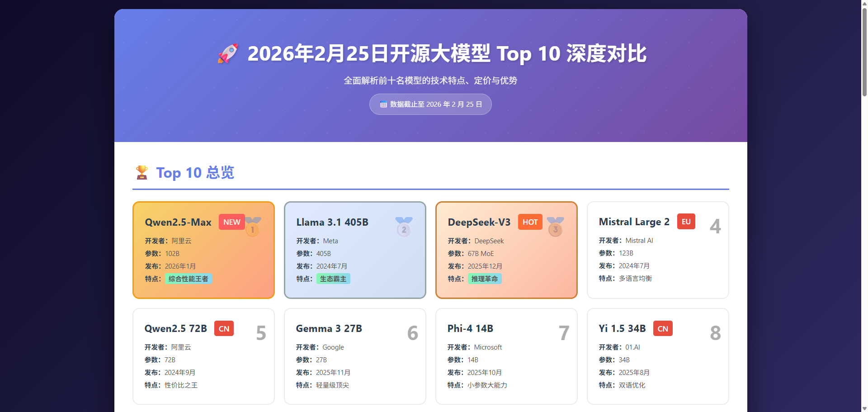Click the subtitle 全面解析前十名模型的技术特点
The width and height of the screenshot is (868, 412).
tap(430, 81)
